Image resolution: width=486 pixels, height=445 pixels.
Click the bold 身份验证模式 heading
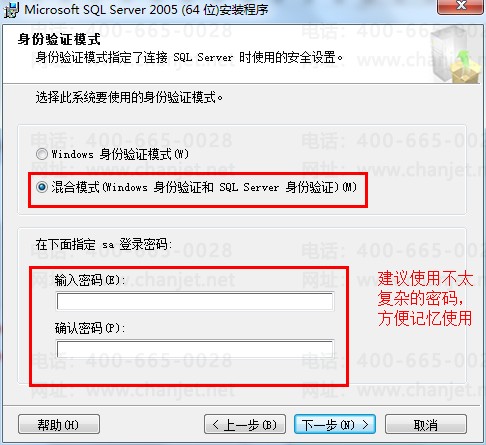tap(59, 39)
